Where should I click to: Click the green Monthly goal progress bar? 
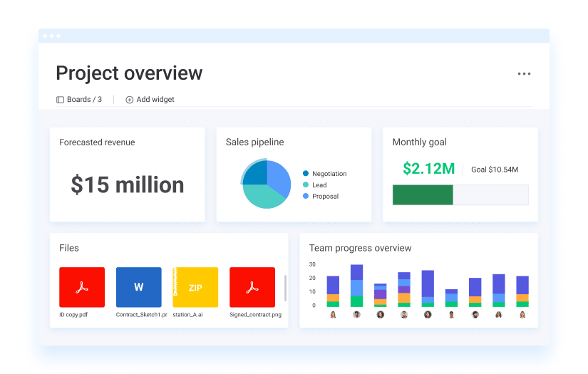point(423,195)
